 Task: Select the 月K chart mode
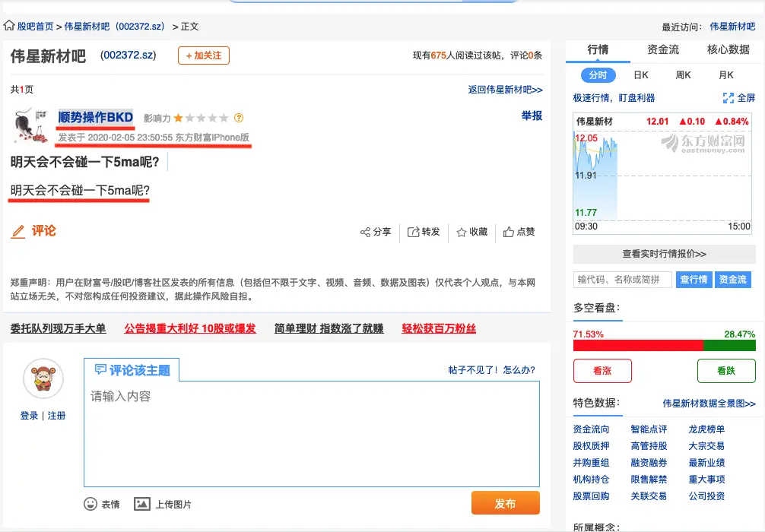pos(725,75)
